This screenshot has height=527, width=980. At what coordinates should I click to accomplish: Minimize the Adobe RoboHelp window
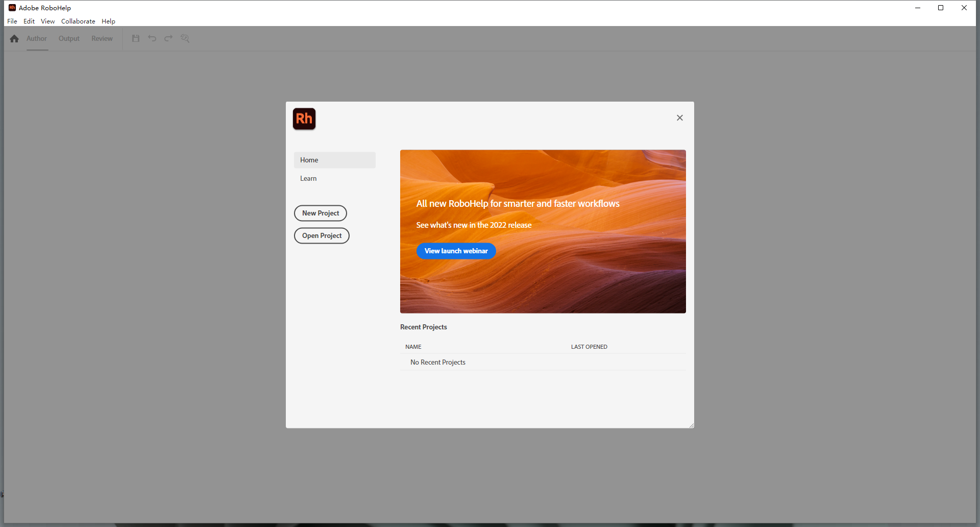tap(918, 8)
